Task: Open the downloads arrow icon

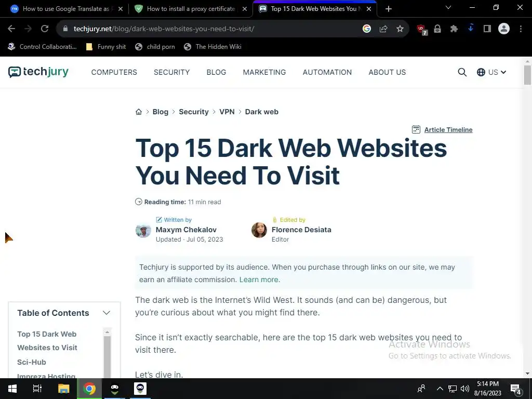Action: [x=471, y=29]
